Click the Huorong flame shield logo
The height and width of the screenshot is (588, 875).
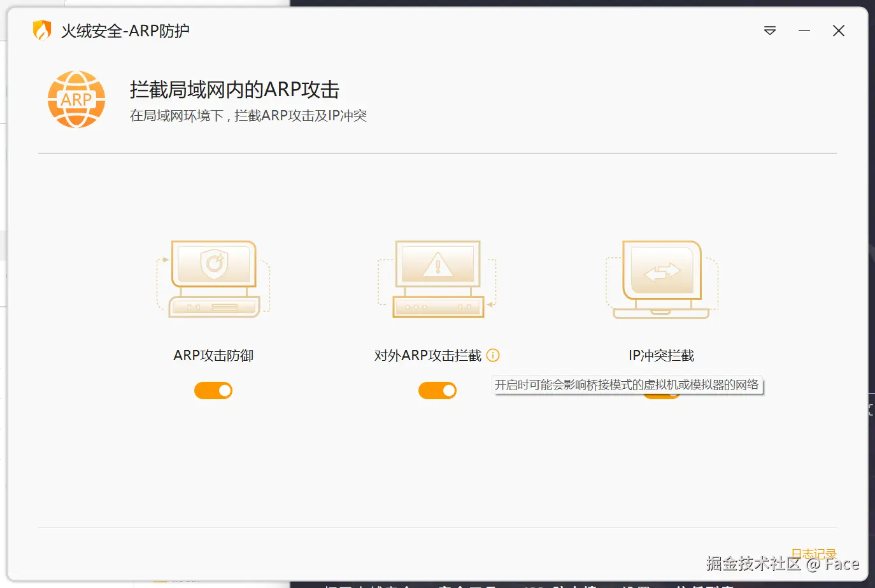(42, 30)
